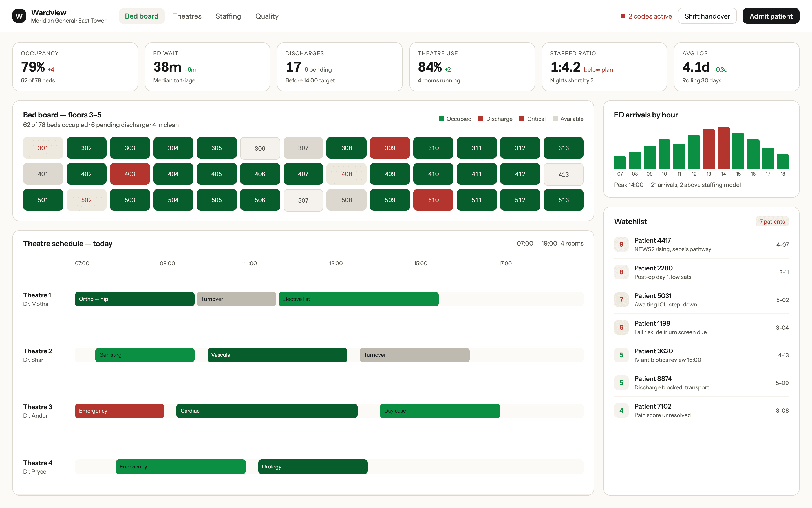Click bed 408 tile
This screenshot has width=812, height=508.
click(347, 174)
